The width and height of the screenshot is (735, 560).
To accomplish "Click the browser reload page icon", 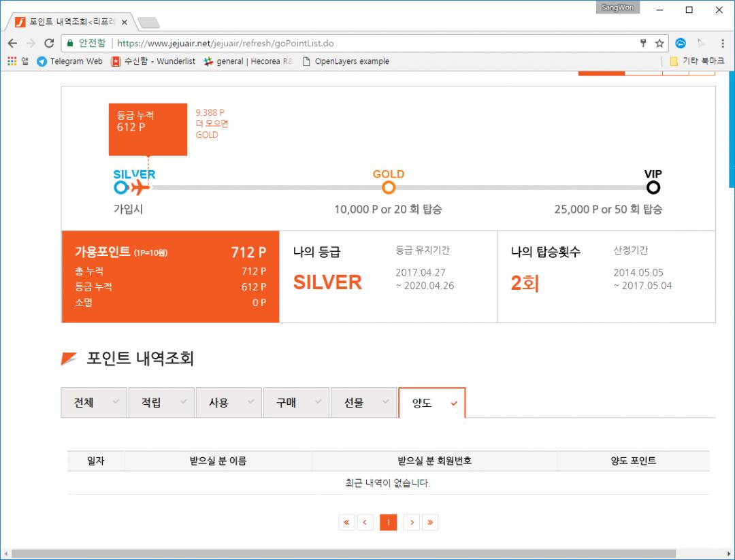I will tap(49, 43).
